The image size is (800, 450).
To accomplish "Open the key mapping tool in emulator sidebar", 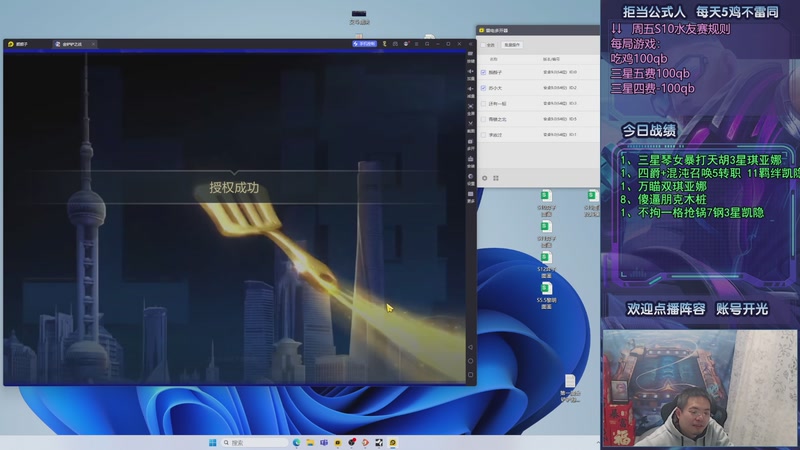I will tap(470, 56).
